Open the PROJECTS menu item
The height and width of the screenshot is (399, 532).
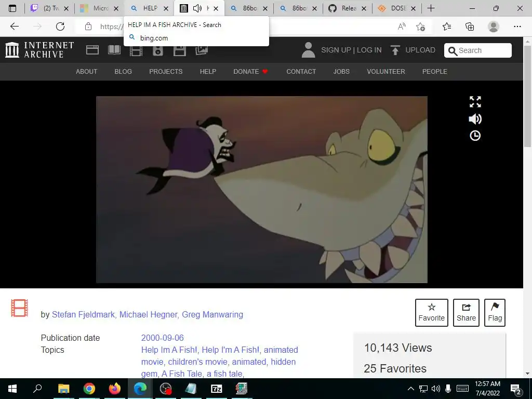(166, 72)
